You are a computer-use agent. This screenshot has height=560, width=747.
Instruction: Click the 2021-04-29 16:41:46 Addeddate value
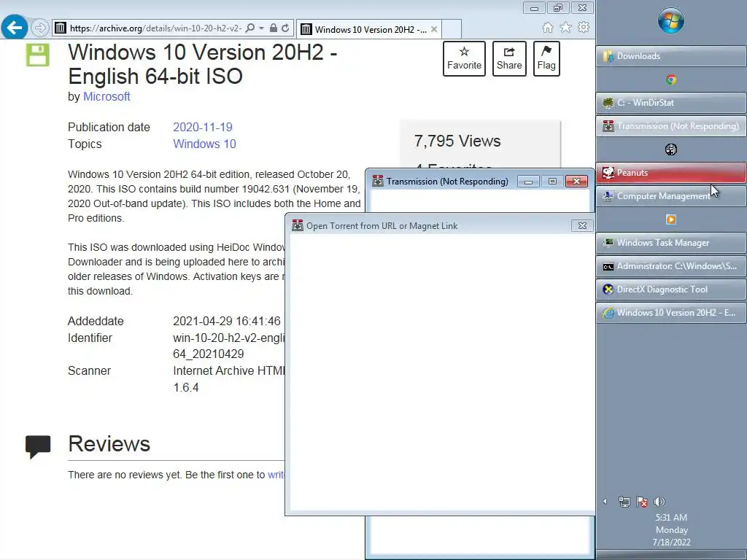(227, 322)
